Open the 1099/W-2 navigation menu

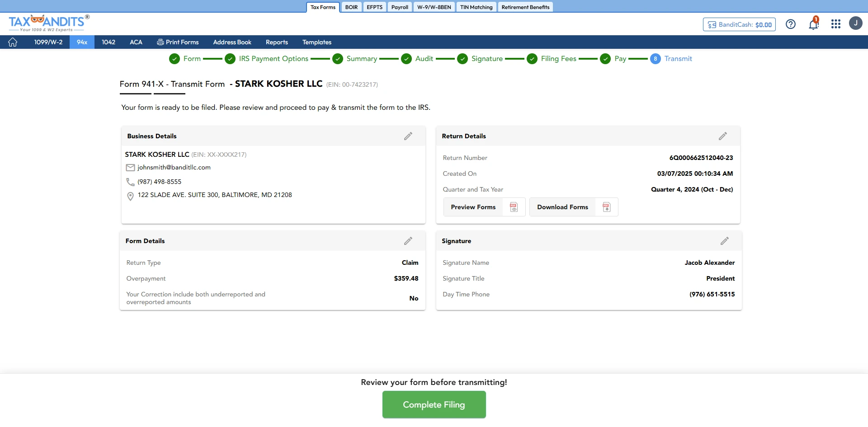pos(48,42)
